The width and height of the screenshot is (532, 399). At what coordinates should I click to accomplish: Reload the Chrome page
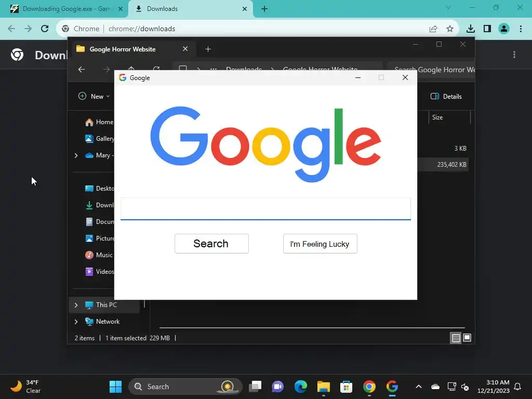(x=45, y=29)
